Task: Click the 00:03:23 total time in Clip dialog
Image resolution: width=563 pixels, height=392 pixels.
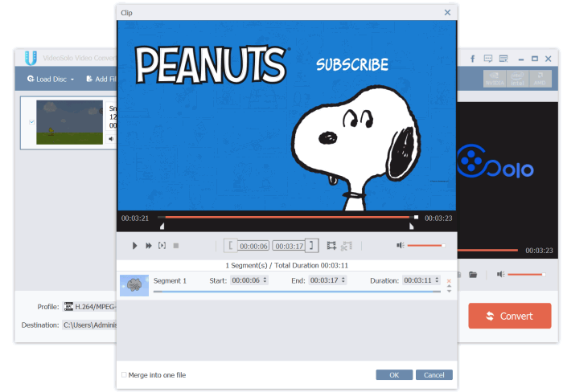Action: tap(438, 218)
